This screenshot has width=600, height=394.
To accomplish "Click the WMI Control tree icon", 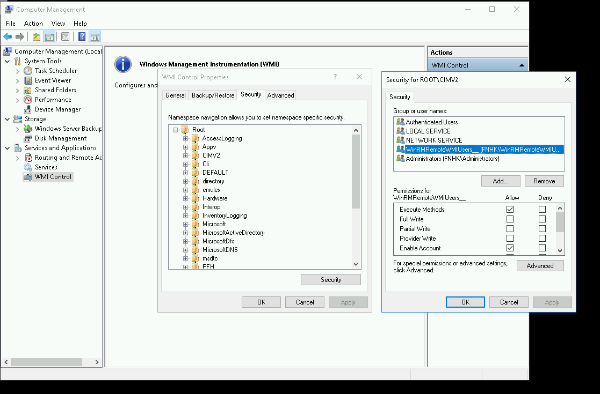I will pyautogui.click(x=28, y=177).
